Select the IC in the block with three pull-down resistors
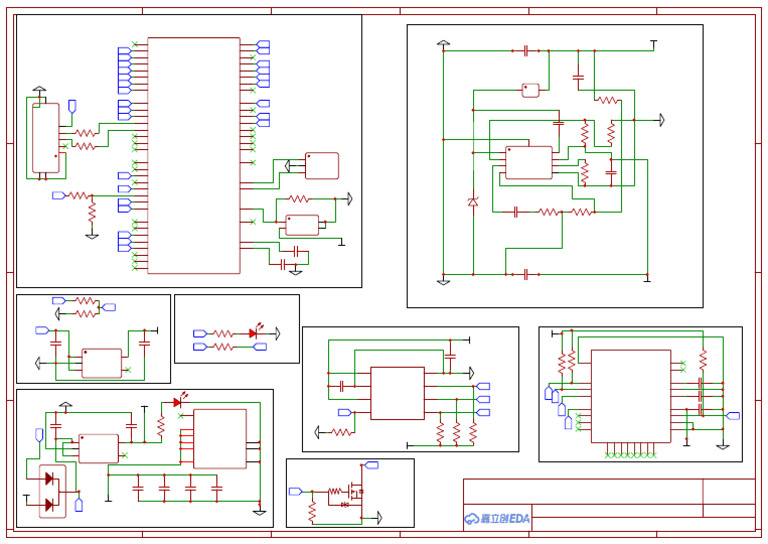 [397, 393]
